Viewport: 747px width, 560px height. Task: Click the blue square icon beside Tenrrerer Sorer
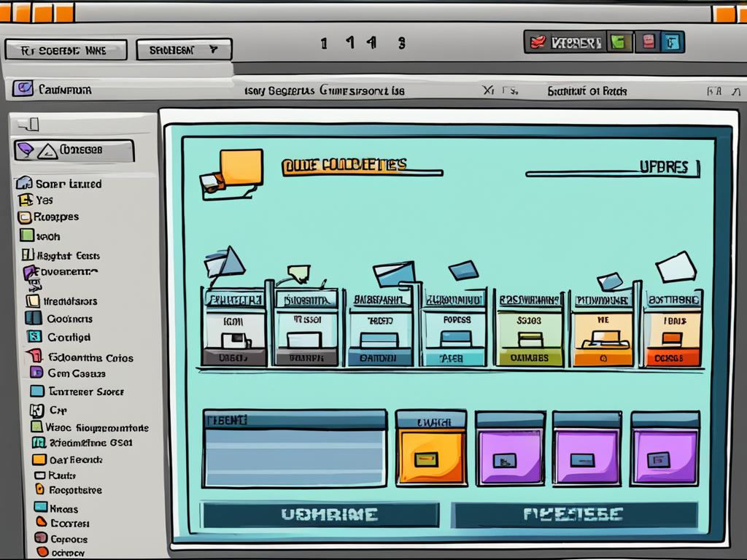pyautogui.click(x=36, y=391)
